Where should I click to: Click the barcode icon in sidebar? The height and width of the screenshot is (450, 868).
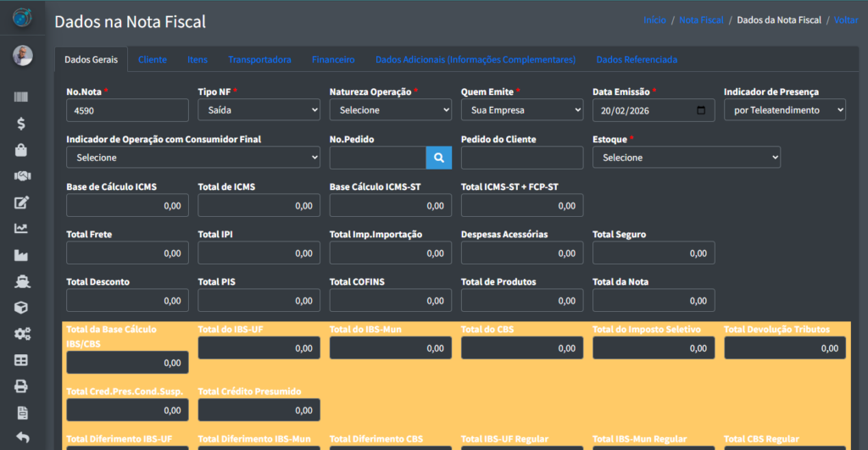click(22, 97)
